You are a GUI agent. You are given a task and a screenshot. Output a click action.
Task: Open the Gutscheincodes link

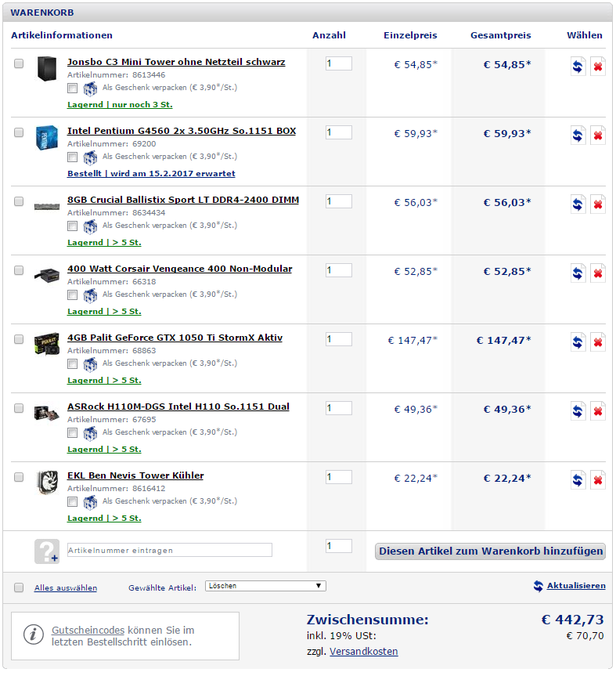(88, 631)
